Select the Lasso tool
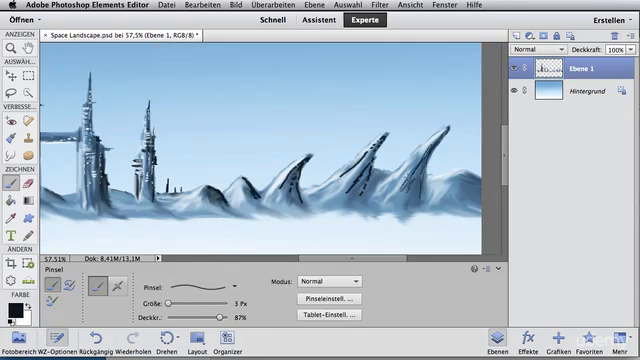The width and height of the screenshot is (640, 360). click(11, 93)
